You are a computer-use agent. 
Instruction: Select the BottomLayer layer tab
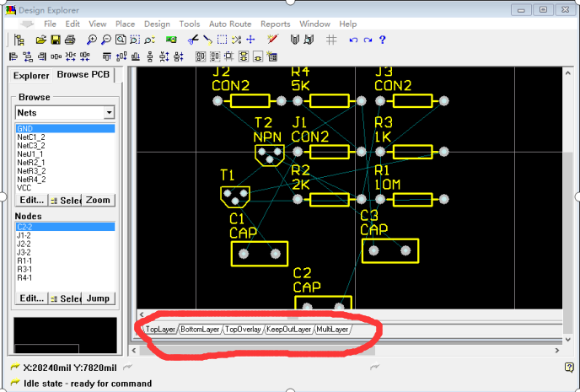200,329
